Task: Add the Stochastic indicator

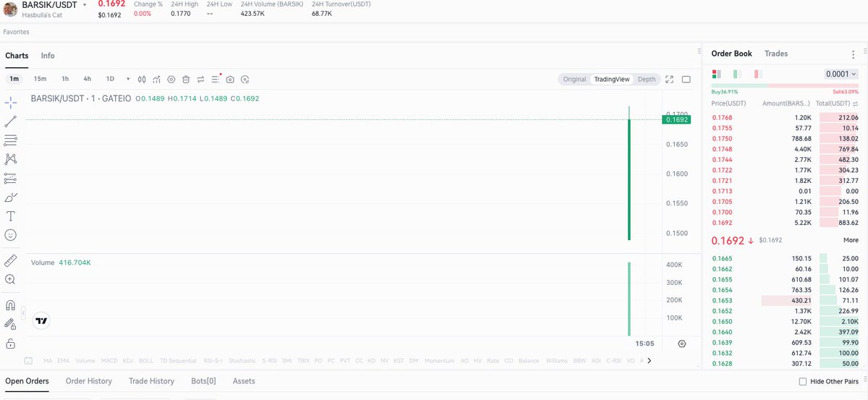Action: click(242, 360)
